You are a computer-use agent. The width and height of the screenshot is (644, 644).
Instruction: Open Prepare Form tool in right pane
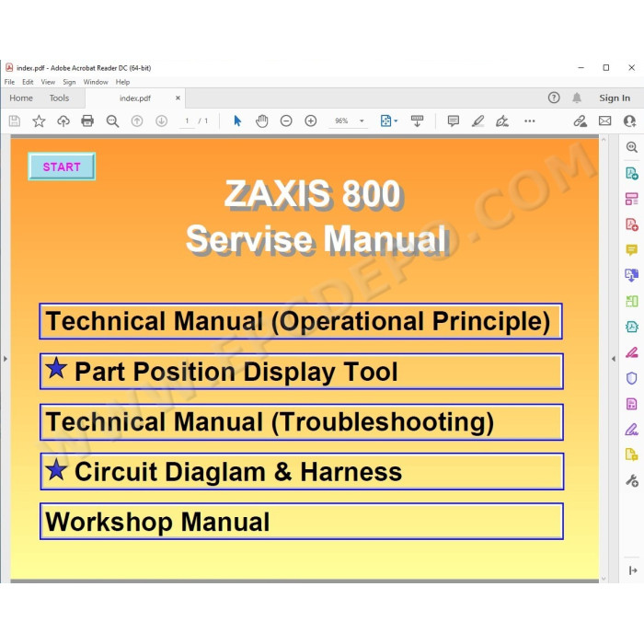click(x=632, y=404)
